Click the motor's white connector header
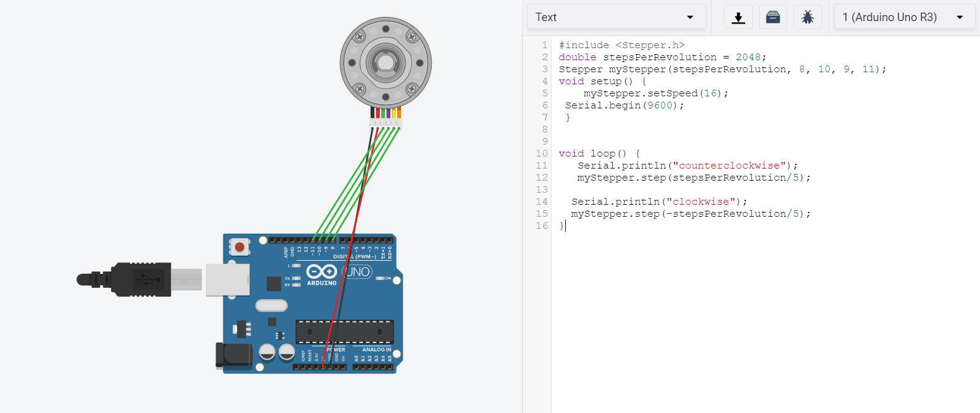Viewport: 980px width, 413px height. pos(386,123)
